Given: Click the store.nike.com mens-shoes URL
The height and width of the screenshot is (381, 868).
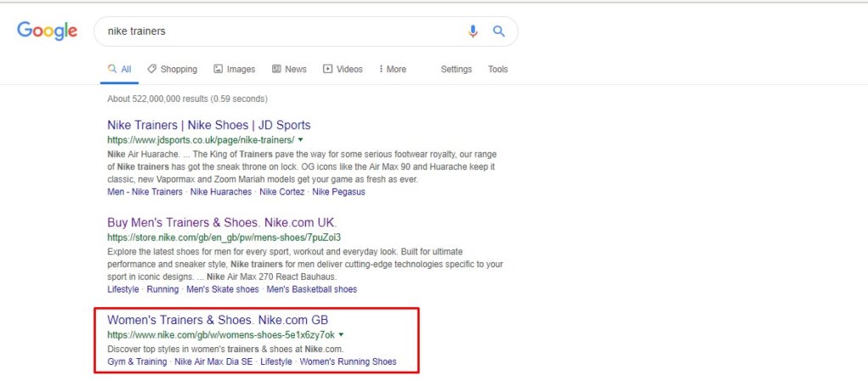Looking at the screenshot, I should 224,238.
